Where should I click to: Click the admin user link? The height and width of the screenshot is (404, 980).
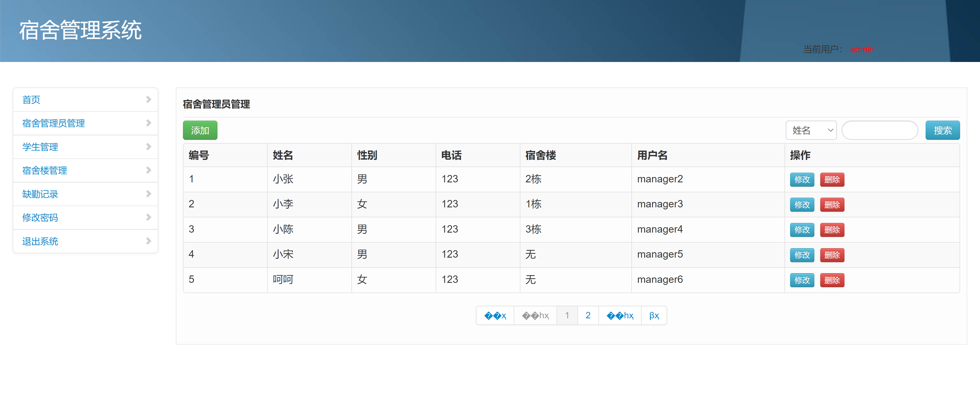[862, 49]
